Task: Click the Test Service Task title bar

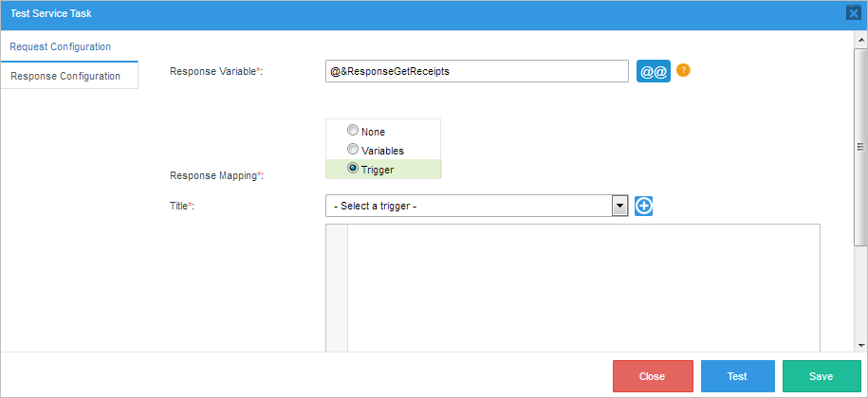Action: pyautogui.click(x=379, y=13)
